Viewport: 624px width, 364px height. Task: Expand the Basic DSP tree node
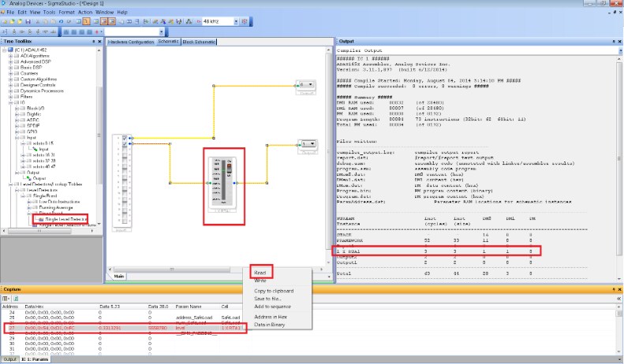coord(11,68)
